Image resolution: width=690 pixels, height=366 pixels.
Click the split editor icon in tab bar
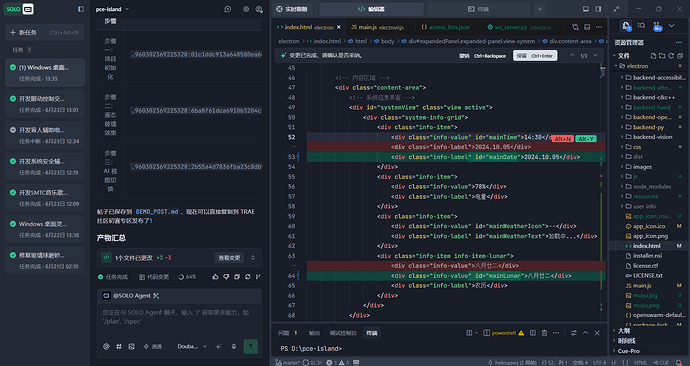[587, 27]
